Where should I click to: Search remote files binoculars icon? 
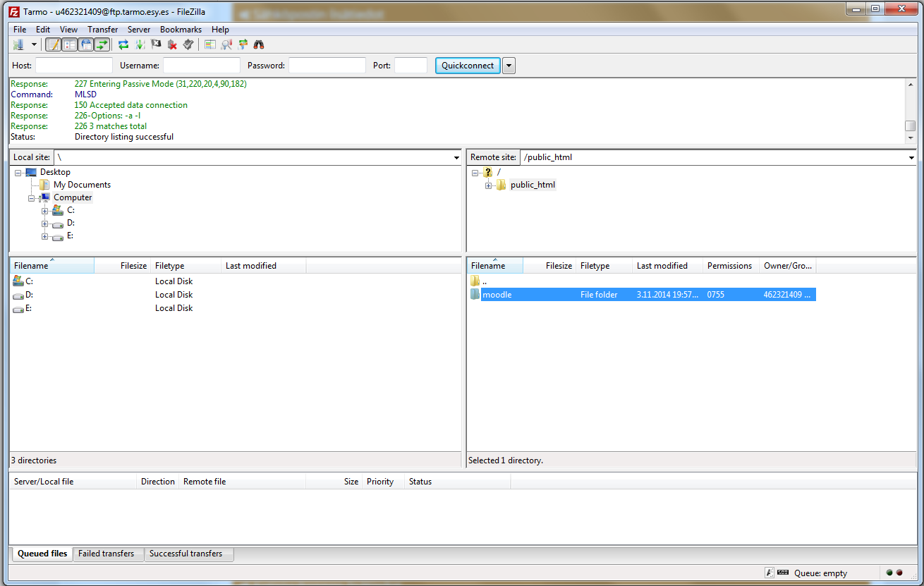[259, 44]
